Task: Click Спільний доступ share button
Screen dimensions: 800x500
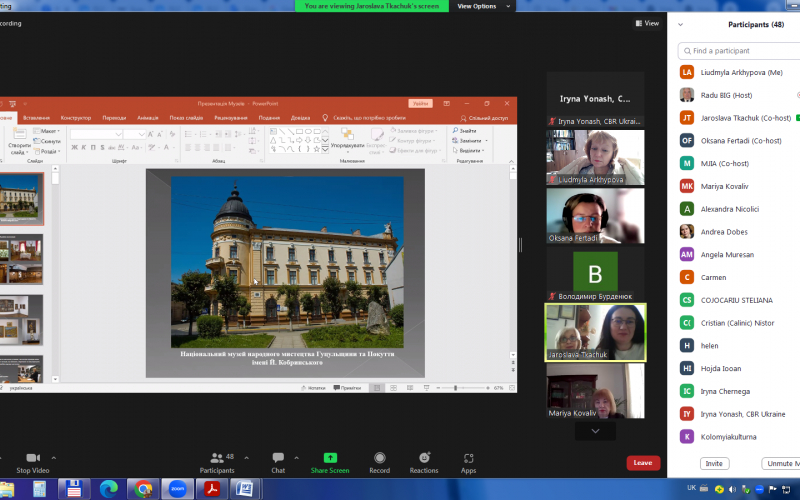Action: pos(484,118)
